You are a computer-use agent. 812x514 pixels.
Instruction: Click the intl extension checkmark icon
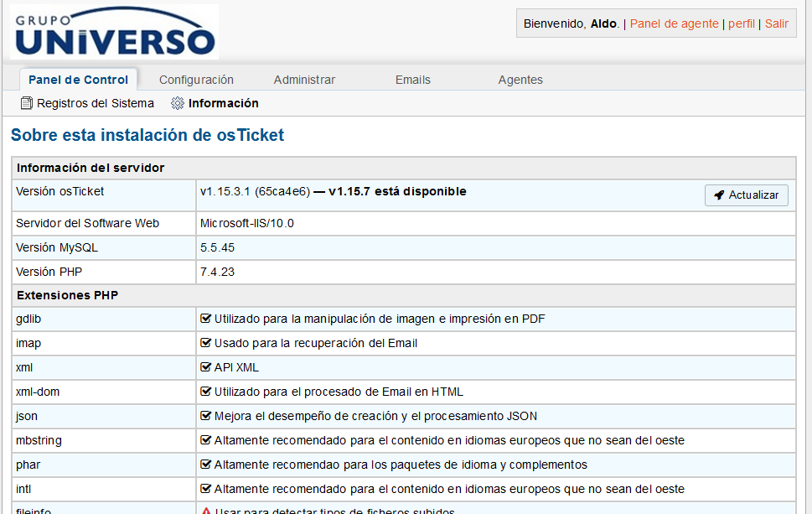205,489
